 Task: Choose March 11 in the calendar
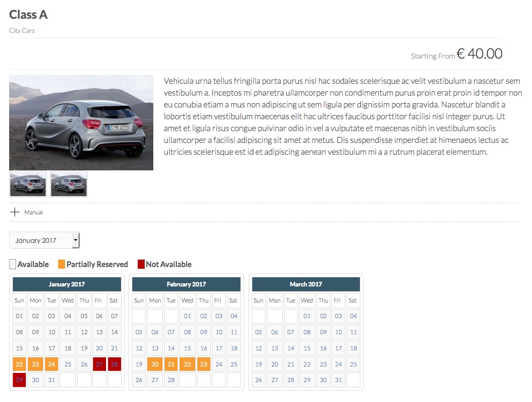point(353,332)
